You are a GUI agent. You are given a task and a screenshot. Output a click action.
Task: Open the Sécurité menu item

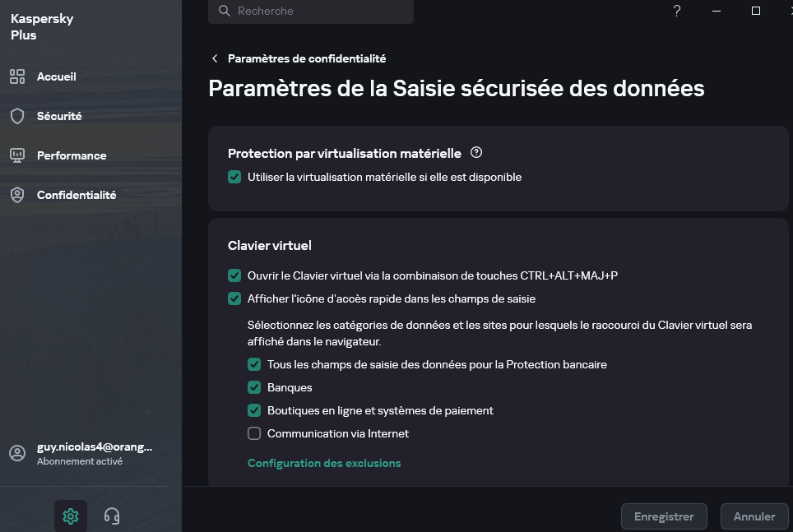click(59, 116)
